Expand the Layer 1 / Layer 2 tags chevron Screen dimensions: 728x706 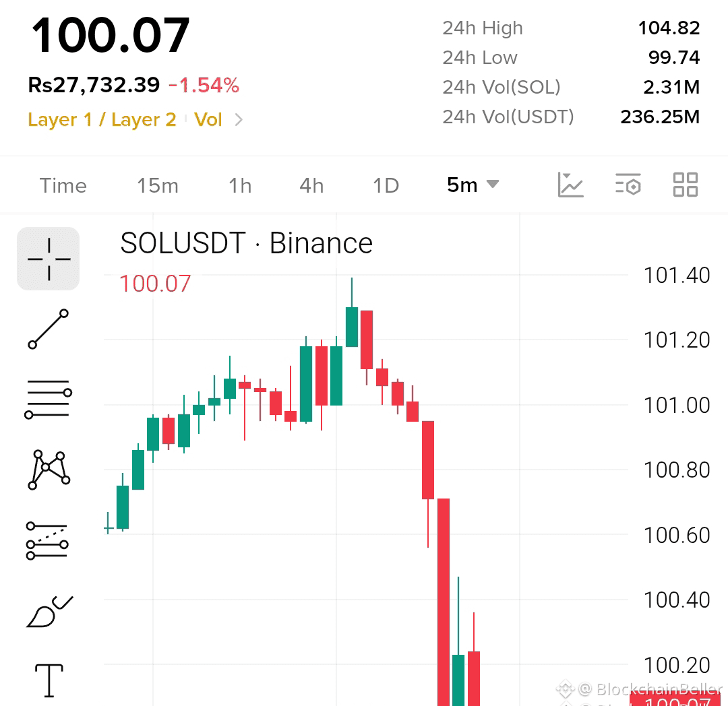click(239, 120)
